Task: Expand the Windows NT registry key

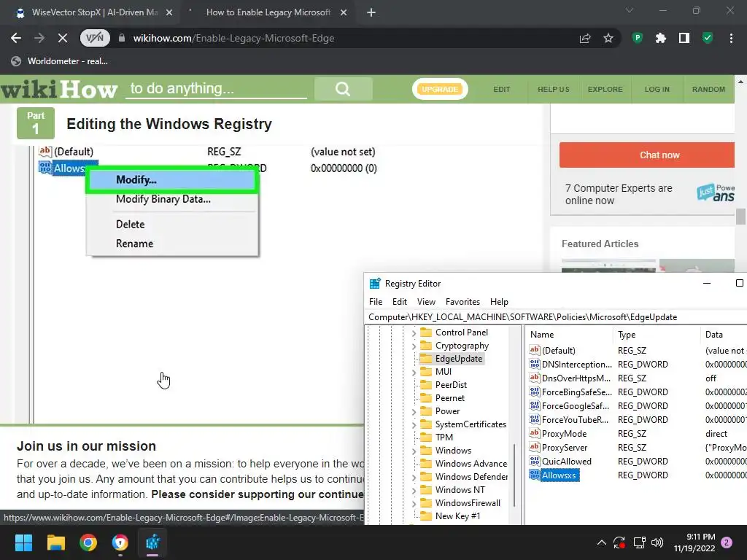Action: [x=414, y=491]
